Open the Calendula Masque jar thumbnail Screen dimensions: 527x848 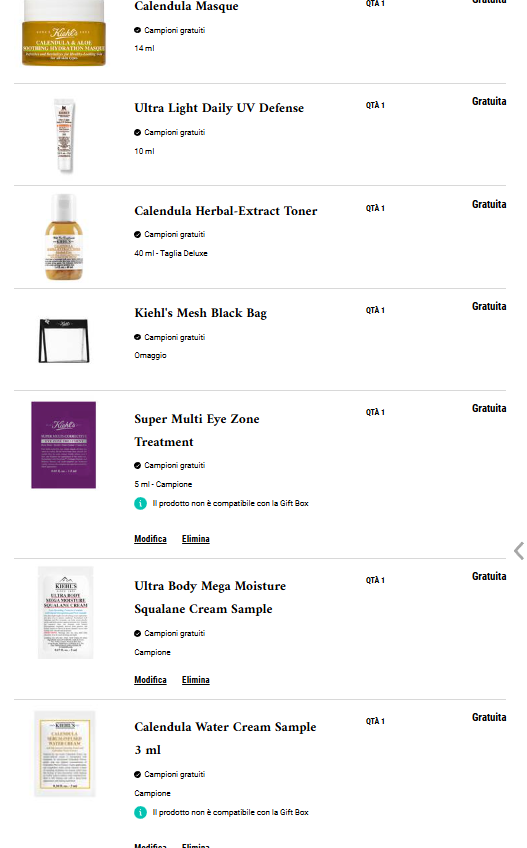[x=64, y=33]
